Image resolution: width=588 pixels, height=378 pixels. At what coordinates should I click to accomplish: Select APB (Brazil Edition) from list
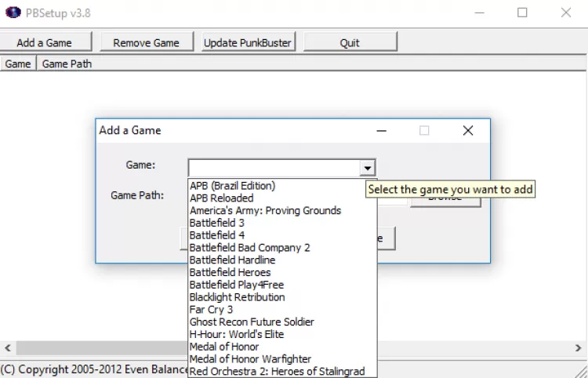click(x=282, y=186)
